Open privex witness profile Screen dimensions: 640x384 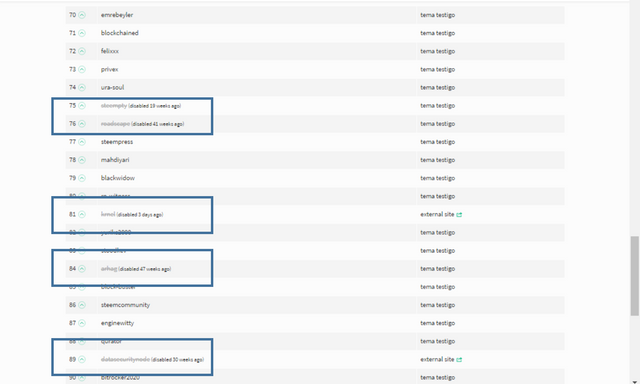(109, 69)
